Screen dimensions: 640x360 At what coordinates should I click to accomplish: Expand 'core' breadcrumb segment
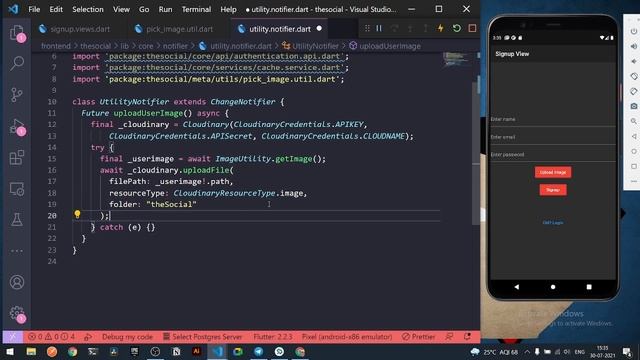coord(146,46)
